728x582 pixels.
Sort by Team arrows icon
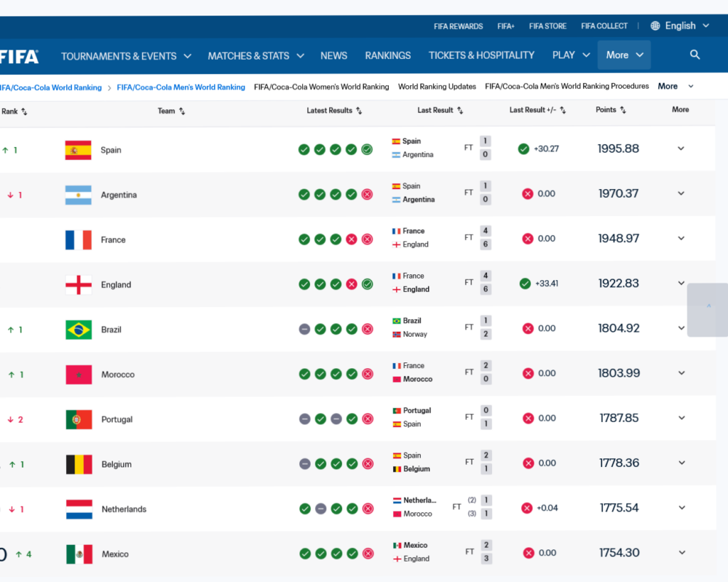(x=182, y=112)
